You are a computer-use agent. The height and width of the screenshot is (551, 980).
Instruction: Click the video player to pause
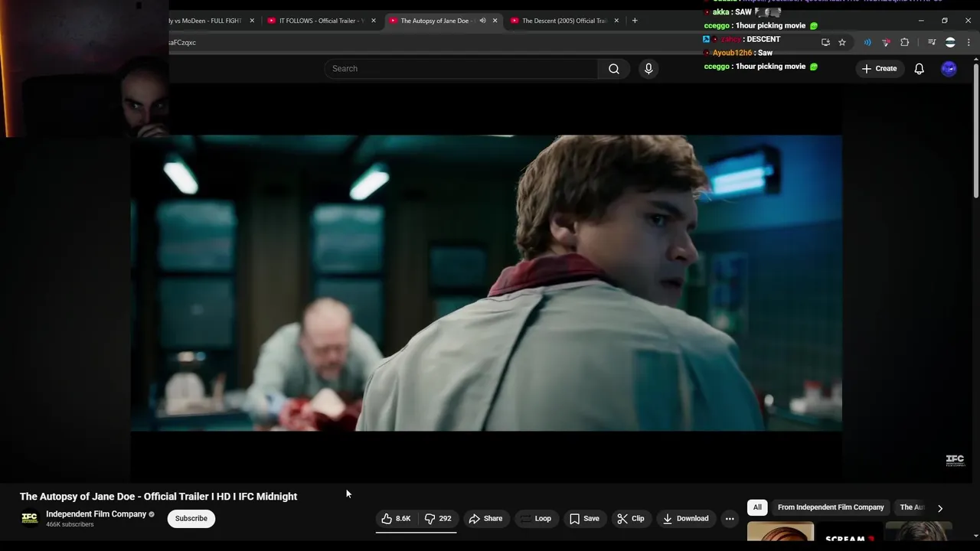[x=486, y=283]
